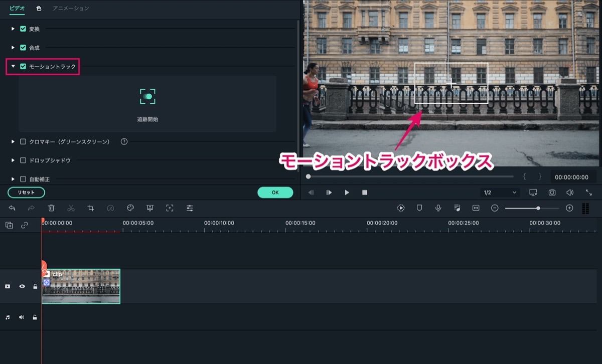602x364 pixels.
Task: Add a marker with the marker icon
Action: click(419, 208)
